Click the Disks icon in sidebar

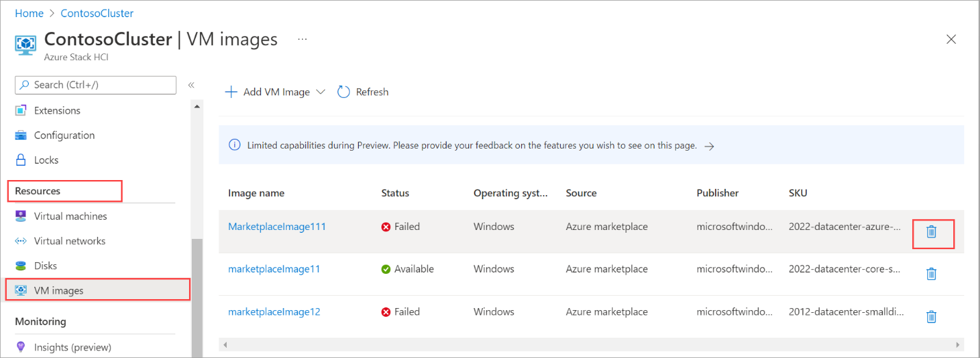(21, 266)
